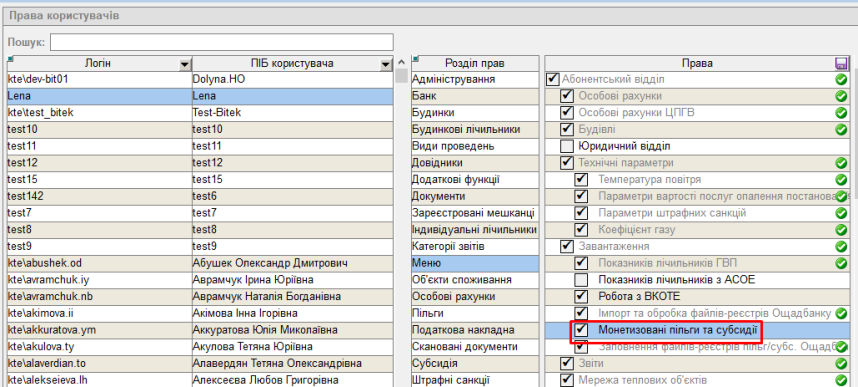858x387 pixels.
Task: Open the Пільги rights section
Action: (475, 313)
